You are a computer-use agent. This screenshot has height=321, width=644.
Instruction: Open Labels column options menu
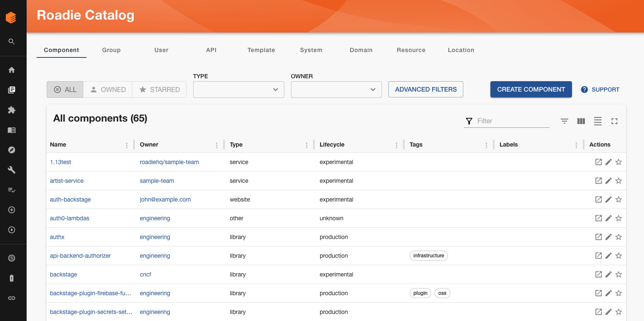click(577, 145)
